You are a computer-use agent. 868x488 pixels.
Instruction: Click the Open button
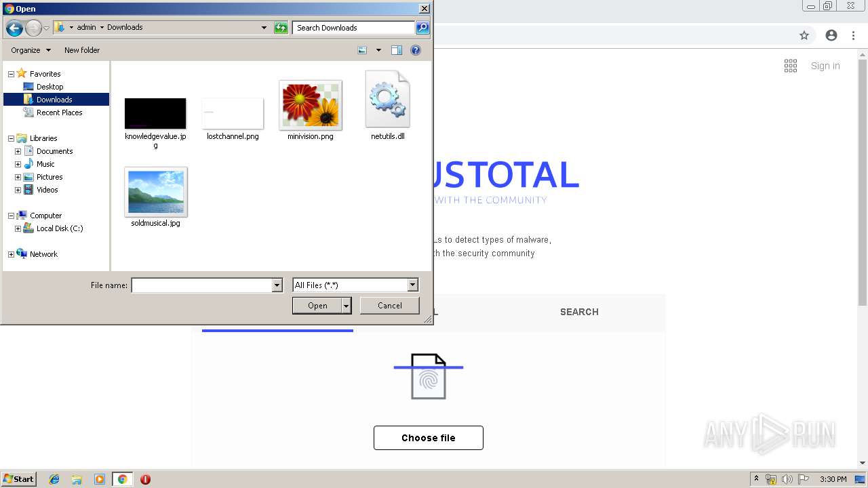click(x=317, y=306)
